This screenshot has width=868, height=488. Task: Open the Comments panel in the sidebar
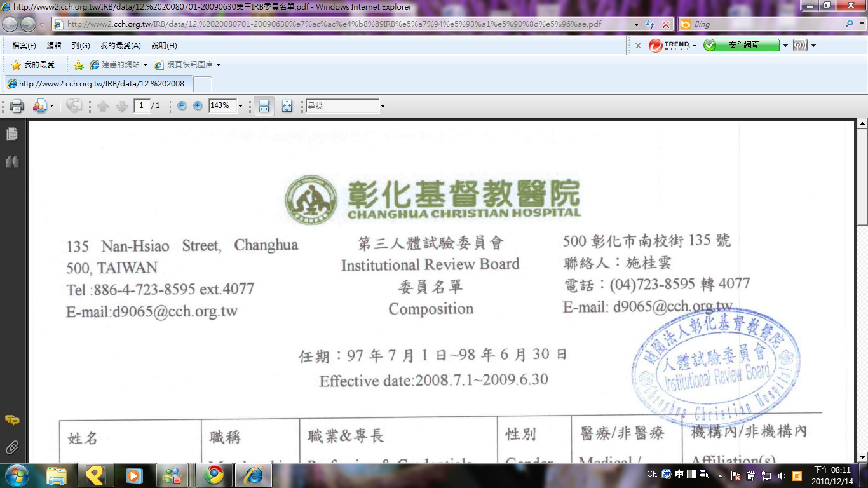11,421
